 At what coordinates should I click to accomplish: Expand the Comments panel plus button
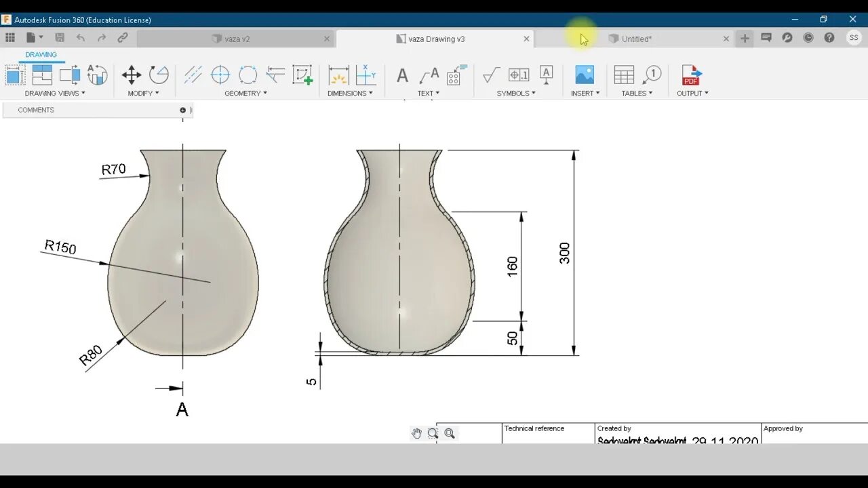point(182,110)
